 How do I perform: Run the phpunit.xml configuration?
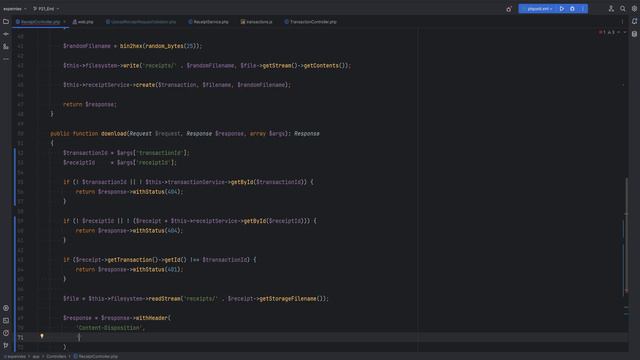(x=562, y=9)
